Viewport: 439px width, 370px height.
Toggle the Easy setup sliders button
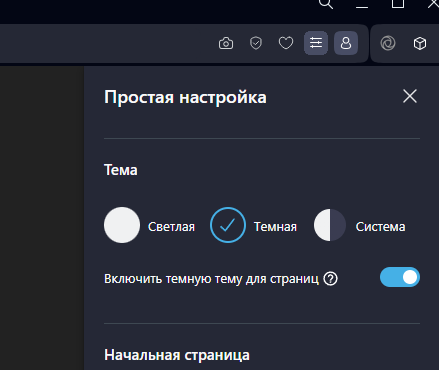tap(316, 43)
